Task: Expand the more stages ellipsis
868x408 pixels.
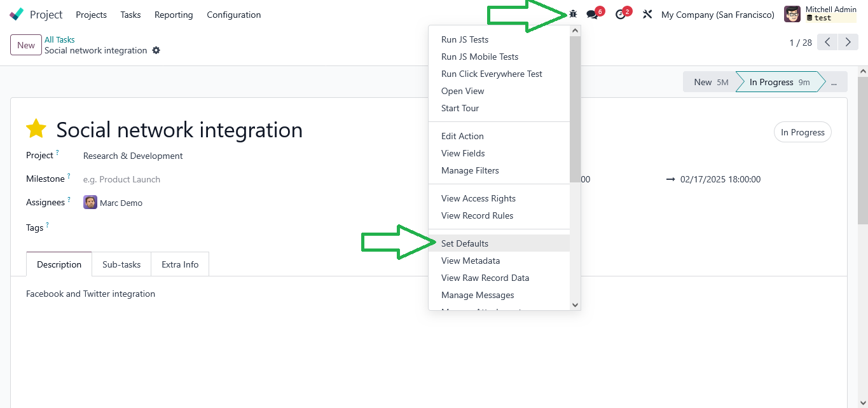Action: pos(834,82)
